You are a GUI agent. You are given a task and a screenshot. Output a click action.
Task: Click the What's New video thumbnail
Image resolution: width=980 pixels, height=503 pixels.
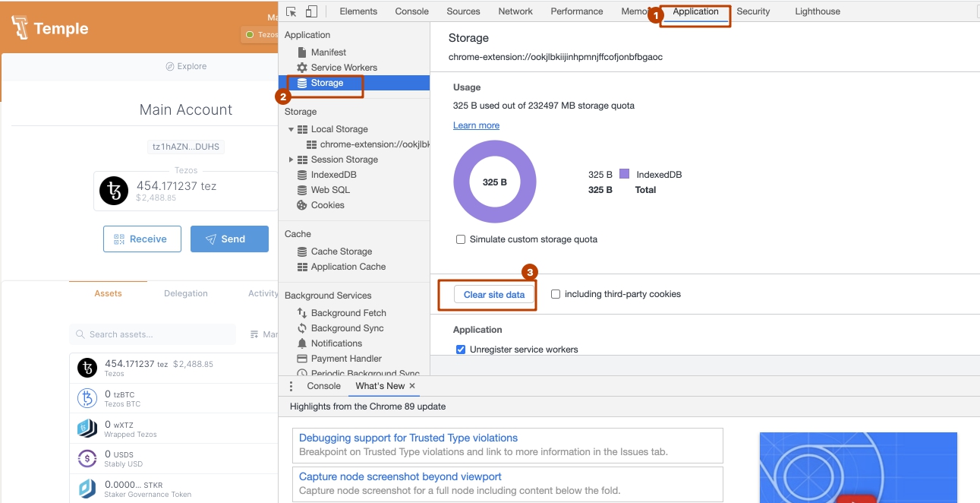point(859,467)
